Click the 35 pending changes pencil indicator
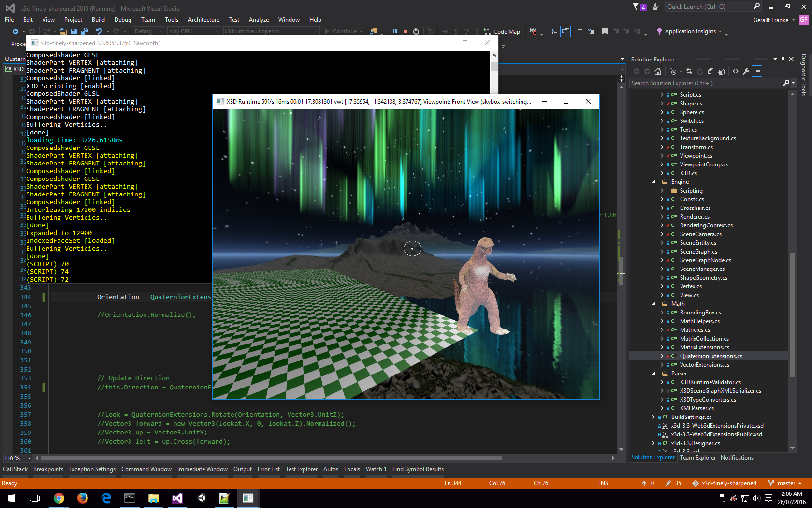812x508 pixels. coord(673,483)
